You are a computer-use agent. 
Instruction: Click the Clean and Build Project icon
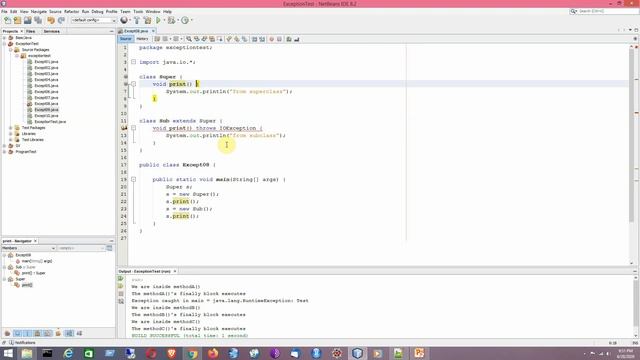coord(147,20)
